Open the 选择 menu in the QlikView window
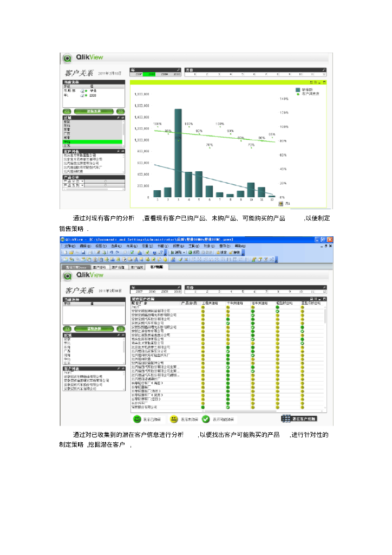 (116, 246)
